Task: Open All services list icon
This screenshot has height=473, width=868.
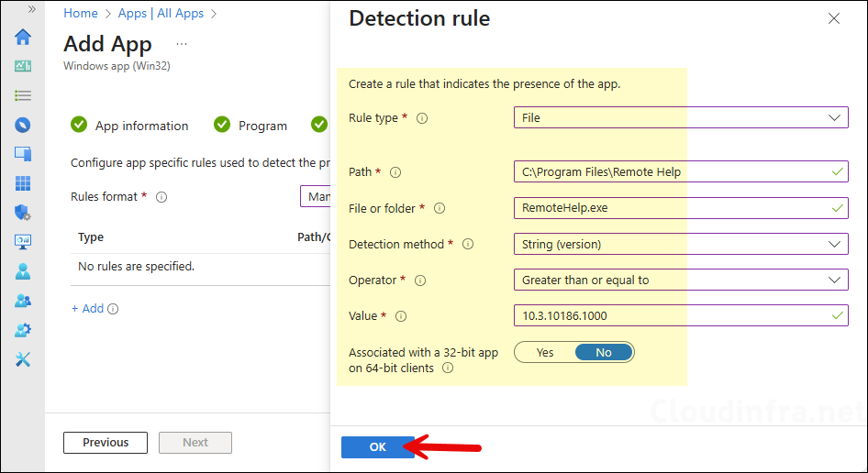Action: coord(23,95)
